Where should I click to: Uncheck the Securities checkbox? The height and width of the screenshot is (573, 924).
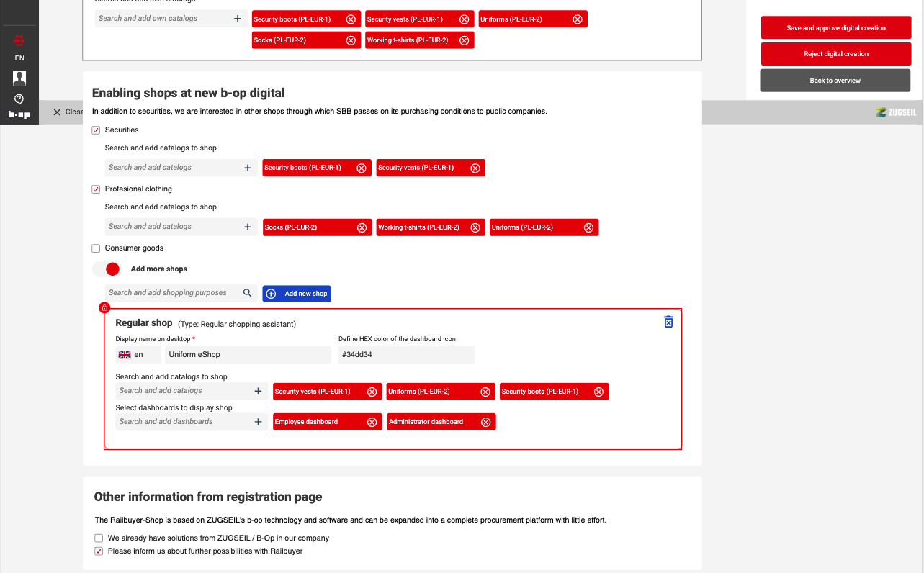(x=96, y=130)
